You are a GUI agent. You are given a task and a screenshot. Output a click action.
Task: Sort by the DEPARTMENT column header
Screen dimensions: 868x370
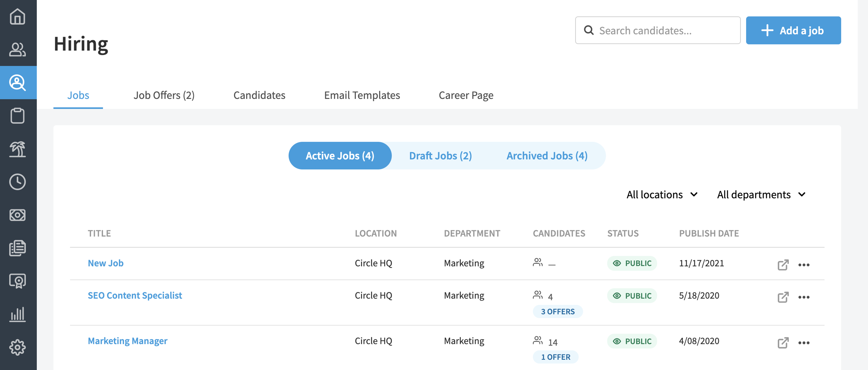(x=472, y=233)
